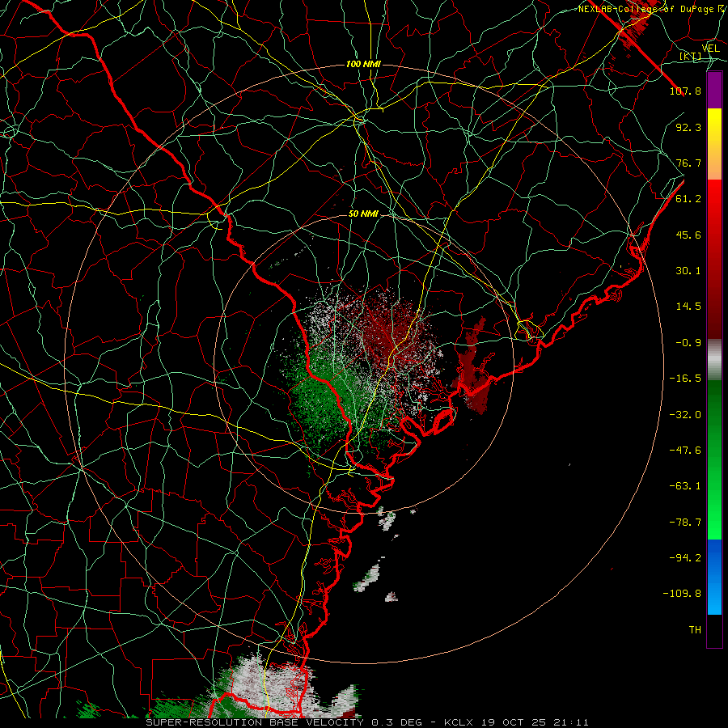
Task: Click the 30.1 velocity scale value
Action: pyautogui.click(x=688, y=271)
